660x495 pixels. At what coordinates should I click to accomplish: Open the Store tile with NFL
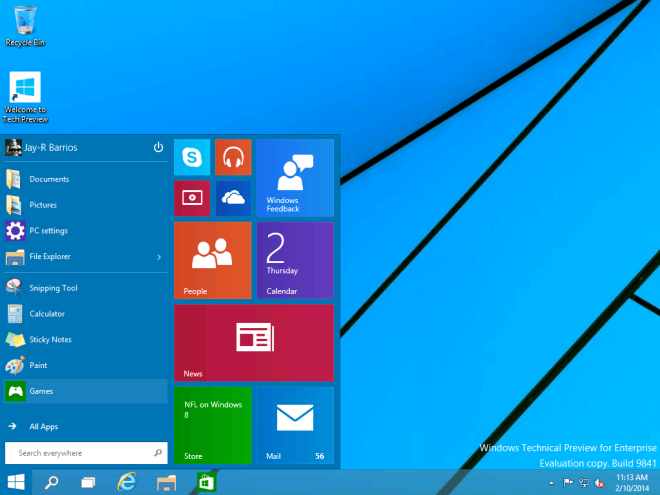(x=213, y=425)
